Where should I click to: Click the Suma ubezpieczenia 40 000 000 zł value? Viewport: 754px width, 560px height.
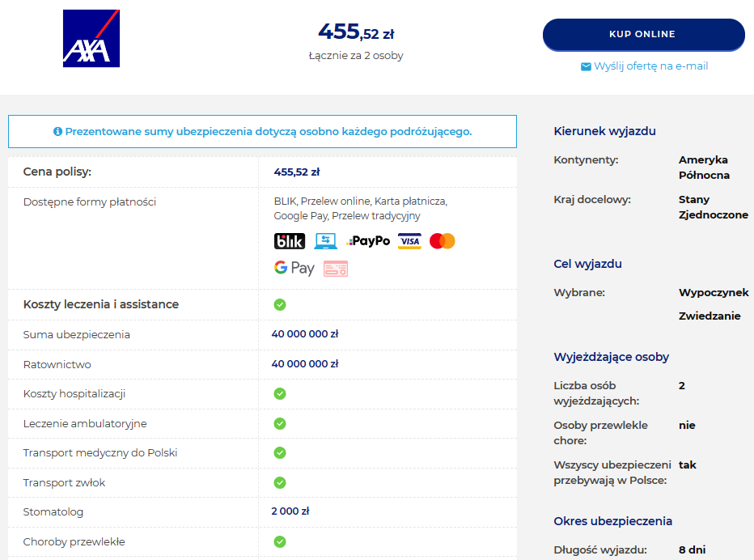[305, 334]
